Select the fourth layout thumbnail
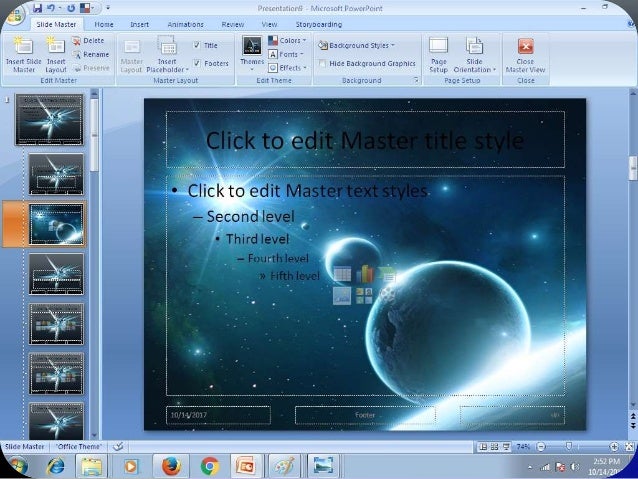This screenshot has height=479, width=638. (x=56, y=324)
